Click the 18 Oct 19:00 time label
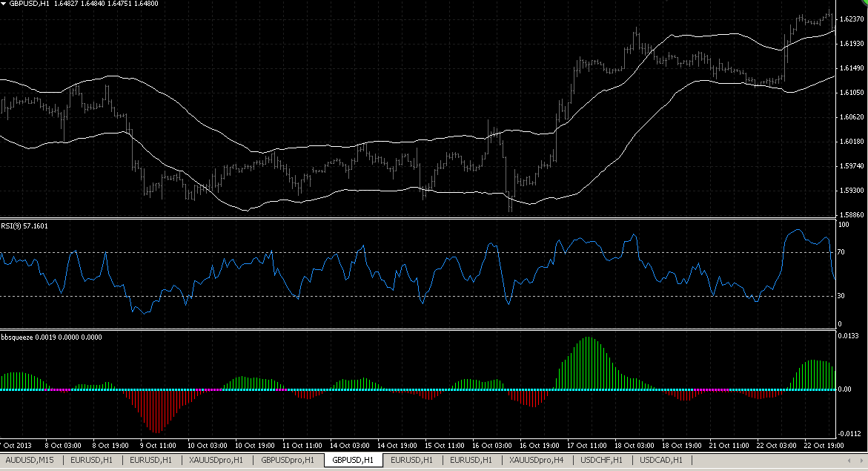Image resolution: width=868 pixels, height=471 pixels. coord(682,446)
